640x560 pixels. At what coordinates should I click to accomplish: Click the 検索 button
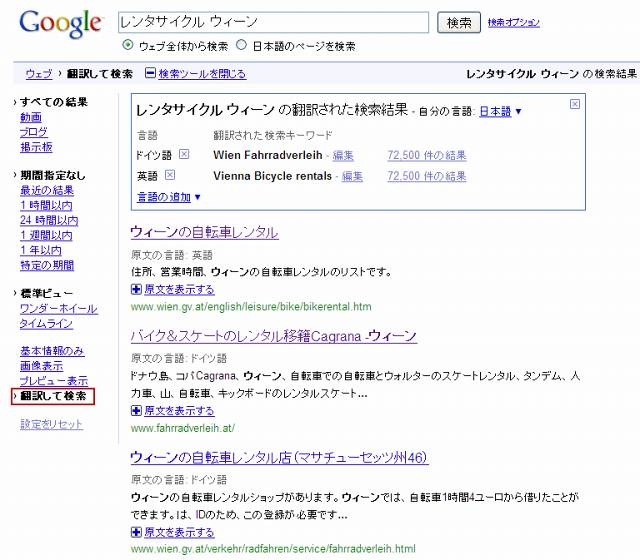point(459,22)
